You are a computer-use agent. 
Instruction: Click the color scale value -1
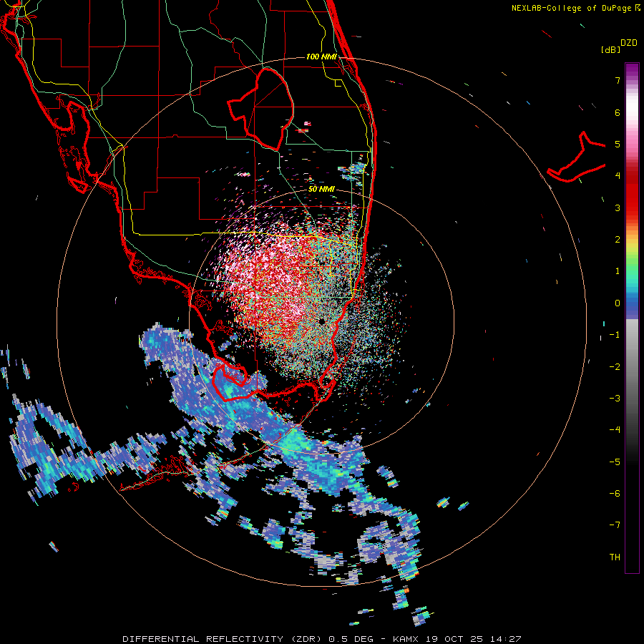coord(615,335)
